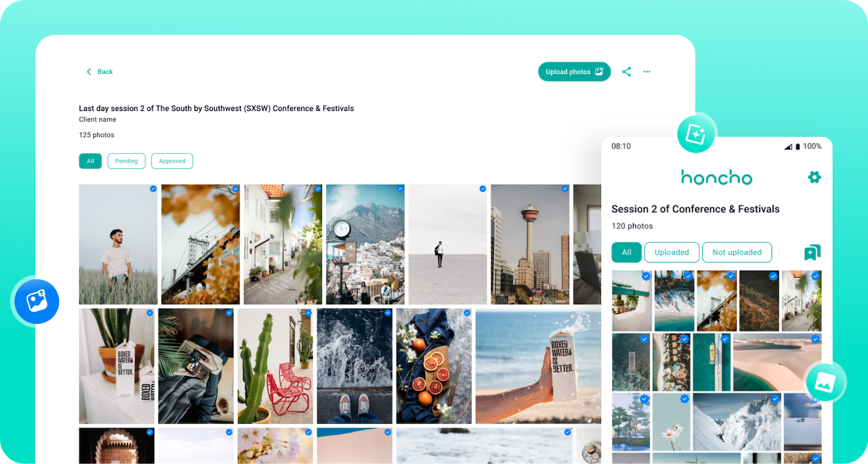The height and width of the screenshot is (464, 868).
Task: Click the 125 photos count text
Action: click(96, 135)
